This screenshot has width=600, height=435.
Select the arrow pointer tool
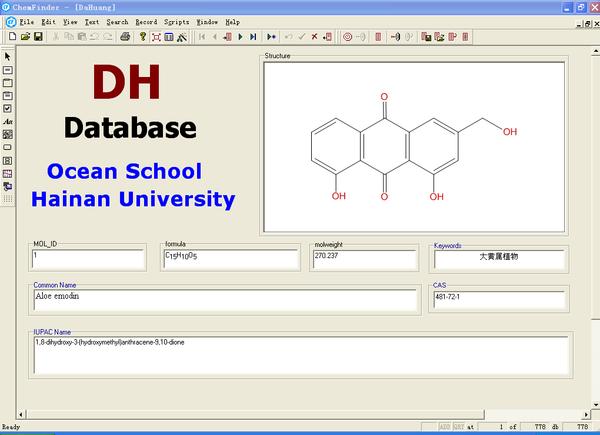pos(8,57)
